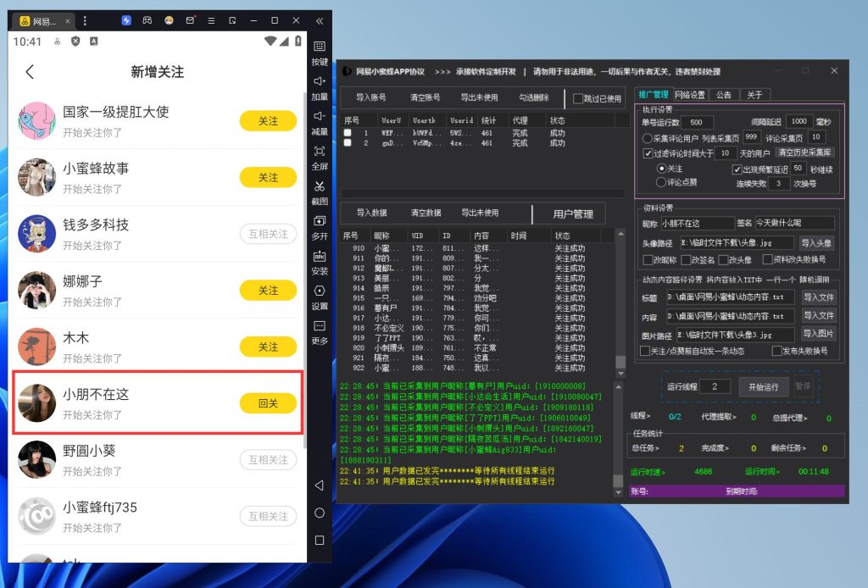Open the 按键 keyboard mapping tool
The height and width of the screenshot is (588, 868).
(320, 52)
